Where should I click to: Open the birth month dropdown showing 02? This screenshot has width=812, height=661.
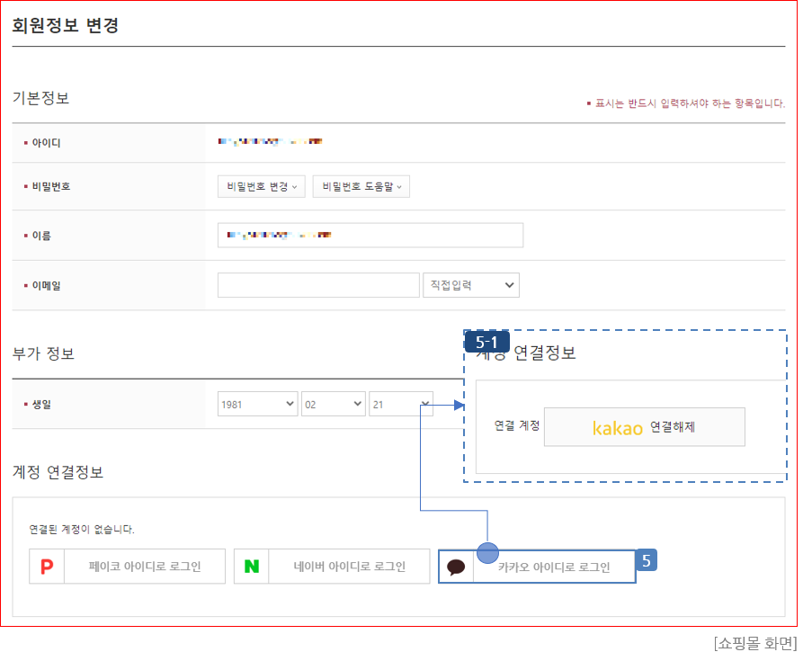coord(334,405)
